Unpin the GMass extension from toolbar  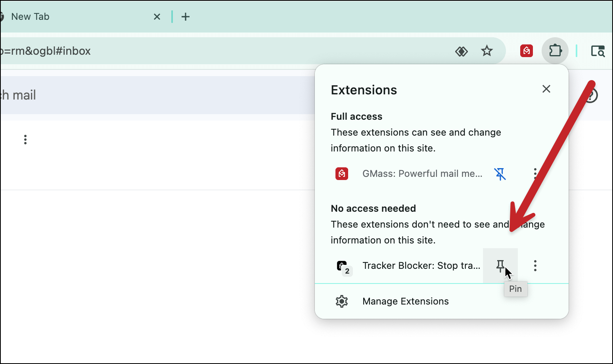pyautogui.click(x=500, y=174)
